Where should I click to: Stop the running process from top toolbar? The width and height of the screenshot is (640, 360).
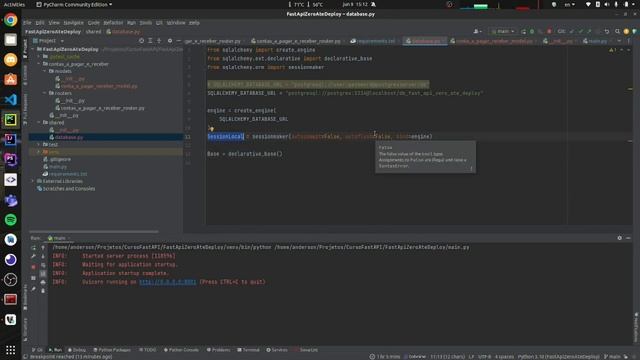coord(549,31)
